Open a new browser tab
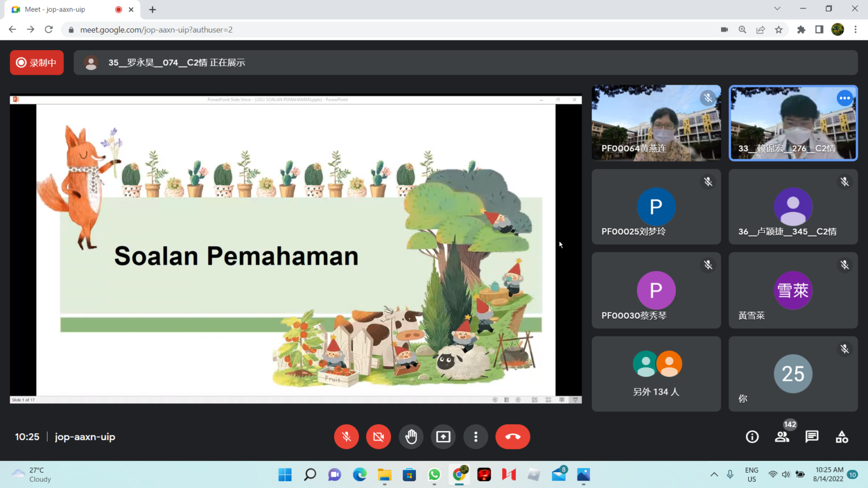Image resolution: width=868 pixels, height=488 pixels. coord(153,10)
